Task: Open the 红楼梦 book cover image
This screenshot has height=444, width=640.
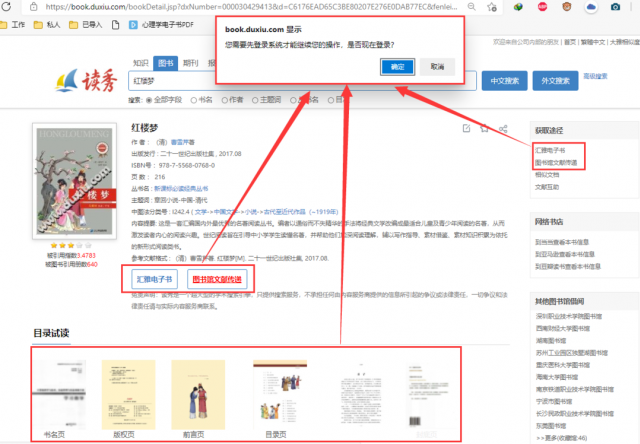Action: click(x=75, y=181)
